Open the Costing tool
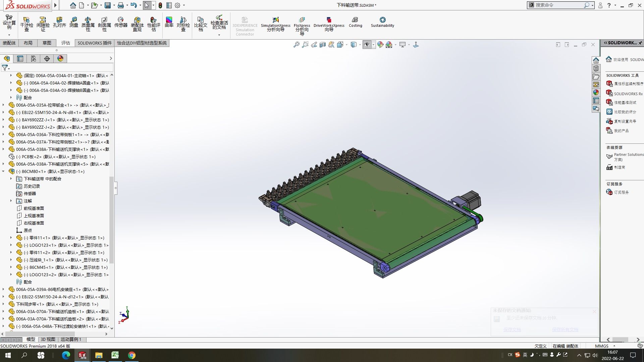The image size is (644, 362). coord(356,22)
